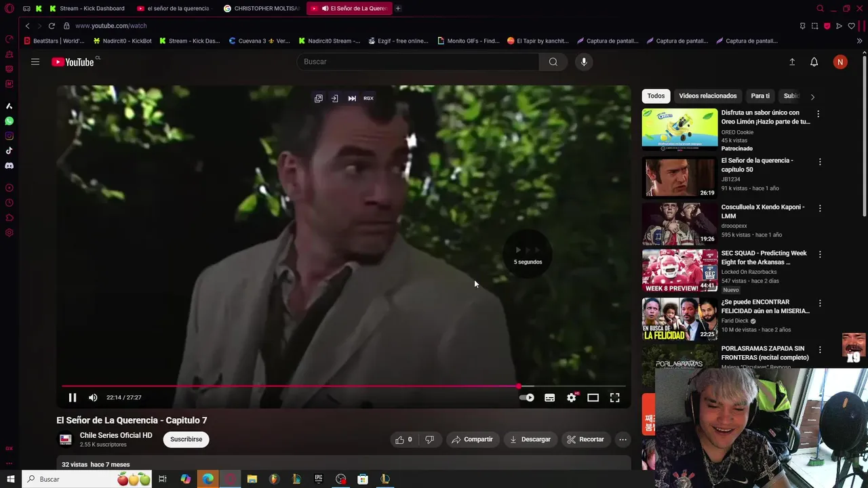The width and height of the screenshot is (868, 488).
Task: Select the Todos filter chip
Action: [656, 96]
